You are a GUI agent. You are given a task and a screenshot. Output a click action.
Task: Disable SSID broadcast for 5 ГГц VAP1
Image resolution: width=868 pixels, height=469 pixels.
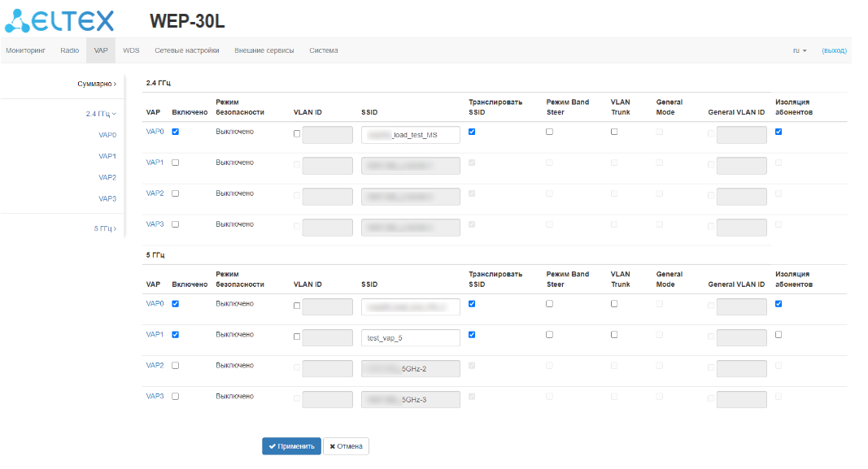coord(473,334)
